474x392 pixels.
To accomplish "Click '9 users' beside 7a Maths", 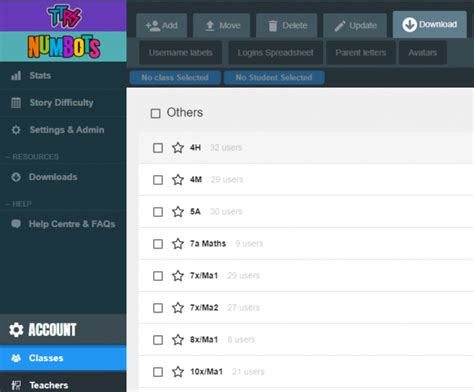I will click(249, 243).
